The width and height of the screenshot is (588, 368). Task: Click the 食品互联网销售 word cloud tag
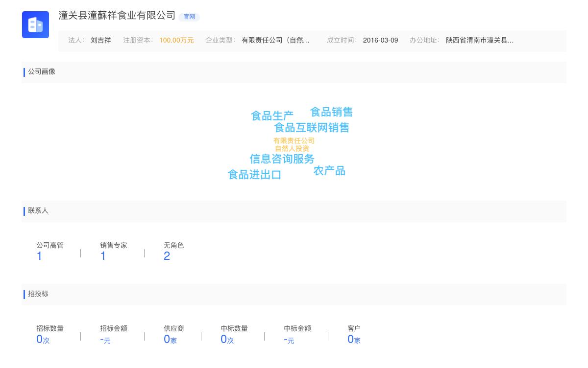pos(311,128)
